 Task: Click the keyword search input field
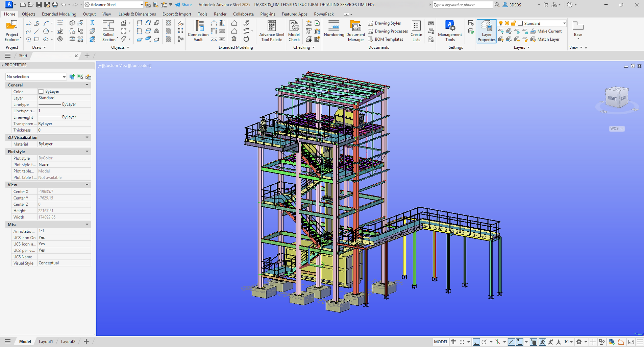click(x=463, y=5)
